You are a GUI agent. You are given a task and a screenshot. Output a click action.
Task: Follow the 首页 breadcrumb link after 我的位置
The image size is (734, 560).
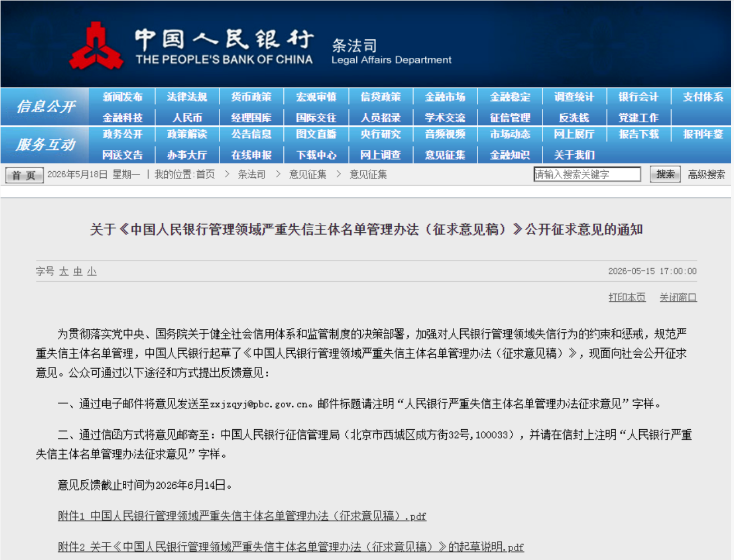tap(205, 175)
